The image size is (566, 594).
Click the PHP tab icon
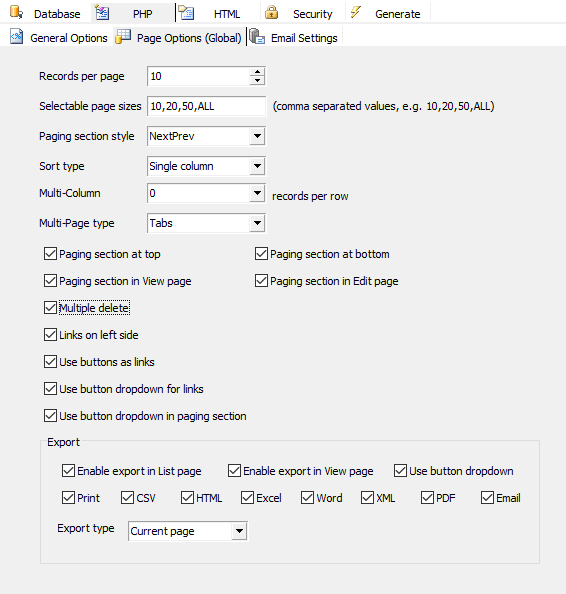click(102, 13)
